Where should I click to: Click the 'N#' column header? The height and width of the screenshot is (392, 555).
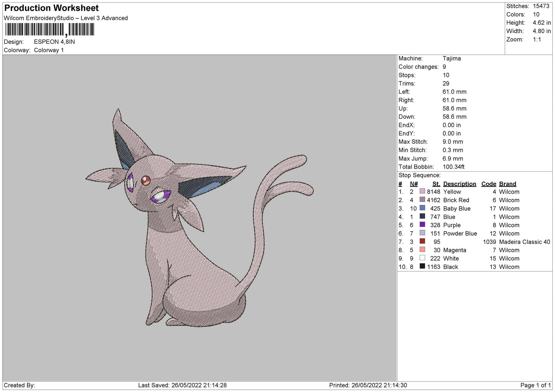point(414,184)
